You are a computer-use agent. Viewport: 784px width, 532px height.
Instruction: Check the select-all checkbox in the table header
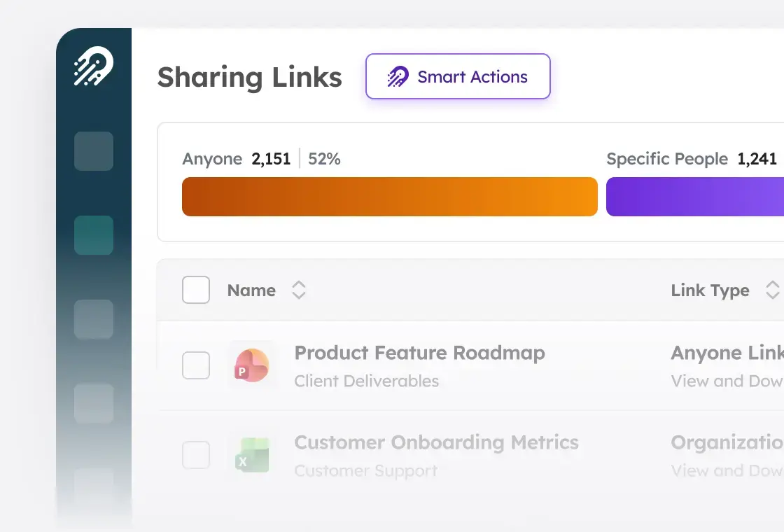tap(196, 290)
